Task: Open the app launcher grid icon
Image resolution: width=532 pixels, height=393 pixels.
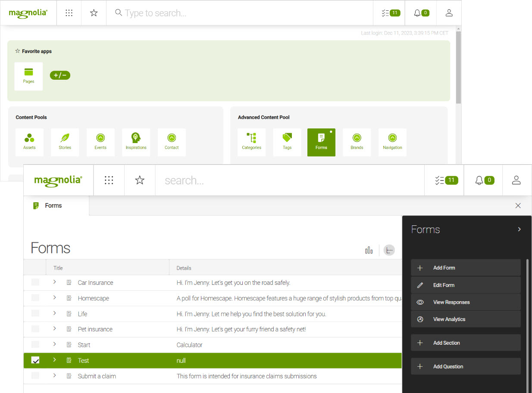Action: coord(109,180)
